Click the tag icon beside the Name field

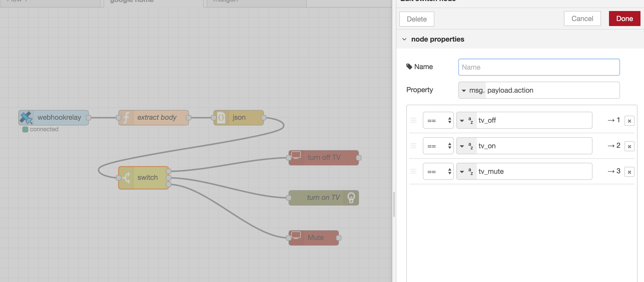pos(410,66)
